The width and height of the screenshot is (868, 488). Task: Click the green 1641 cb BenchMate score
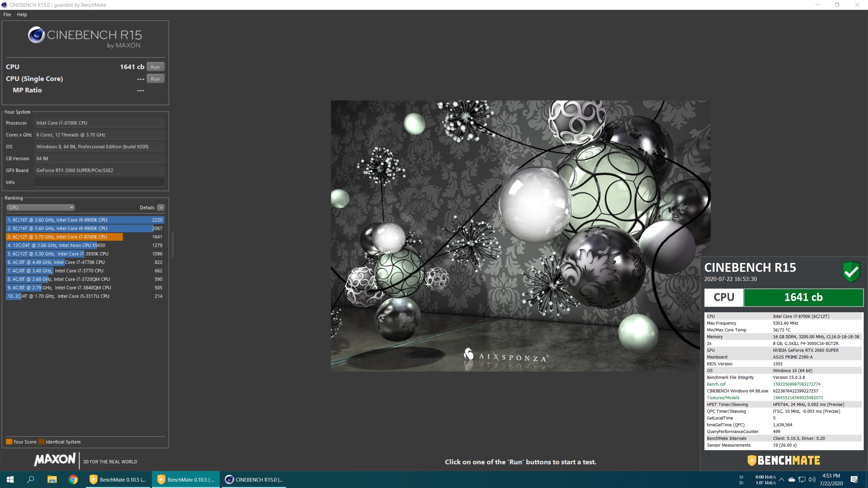[x=803, y=297]
